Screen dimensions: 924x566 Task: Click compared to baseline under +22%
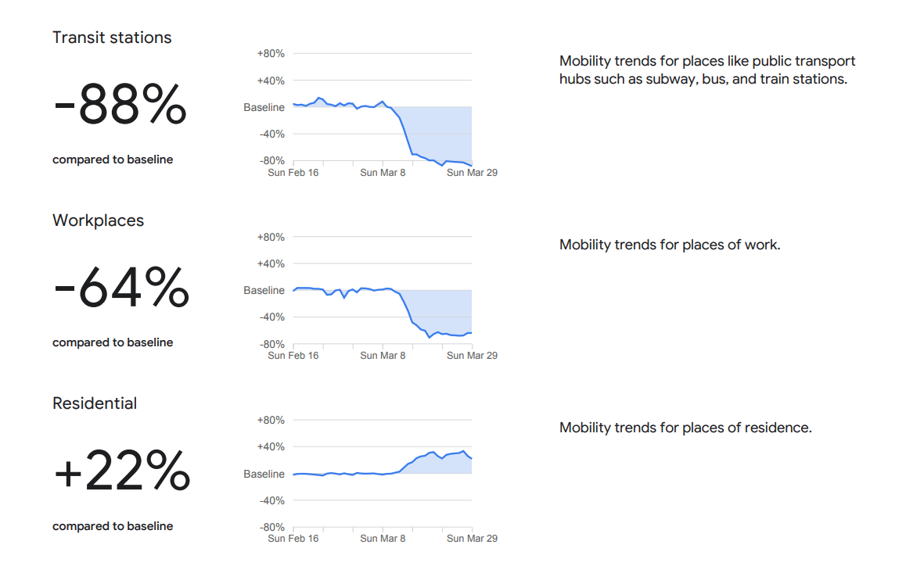113,526
